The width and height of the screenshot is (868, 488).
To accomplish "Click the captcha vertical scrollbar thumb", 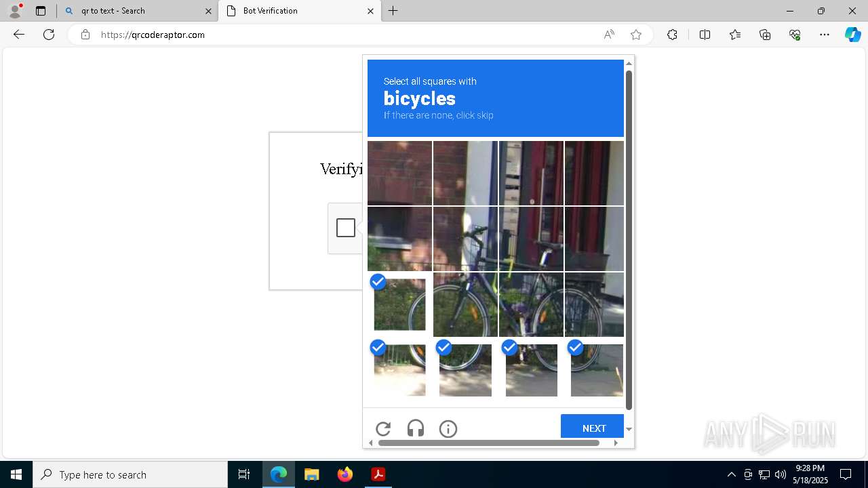I will (x=629, y=240).
